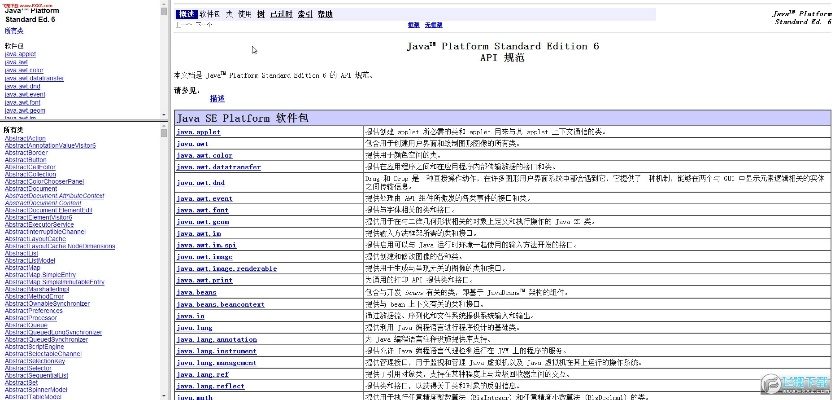
Task: Open AbstractOwnableSynchronizer class link
Action: pos(47,304)
